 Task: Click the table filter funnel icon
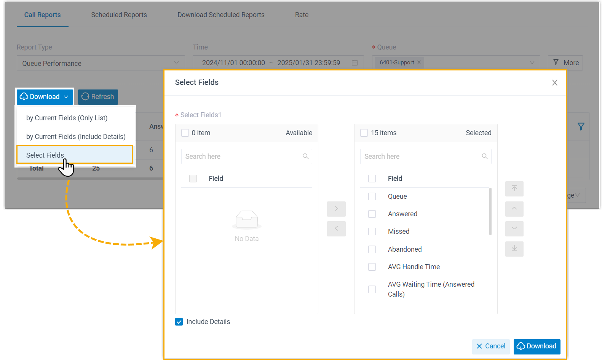[x=581, y=126]
